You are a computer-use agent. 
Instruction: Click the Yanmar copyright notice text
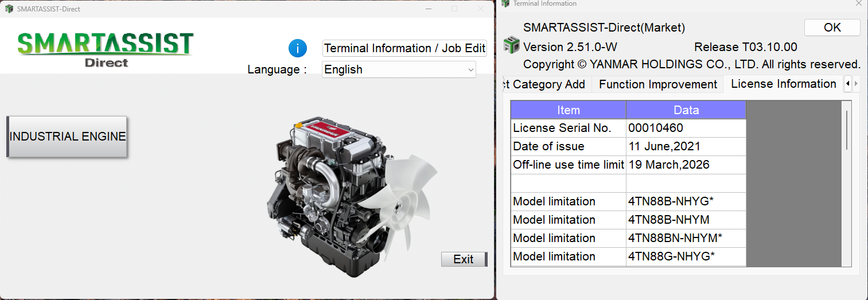pos(692,64)
